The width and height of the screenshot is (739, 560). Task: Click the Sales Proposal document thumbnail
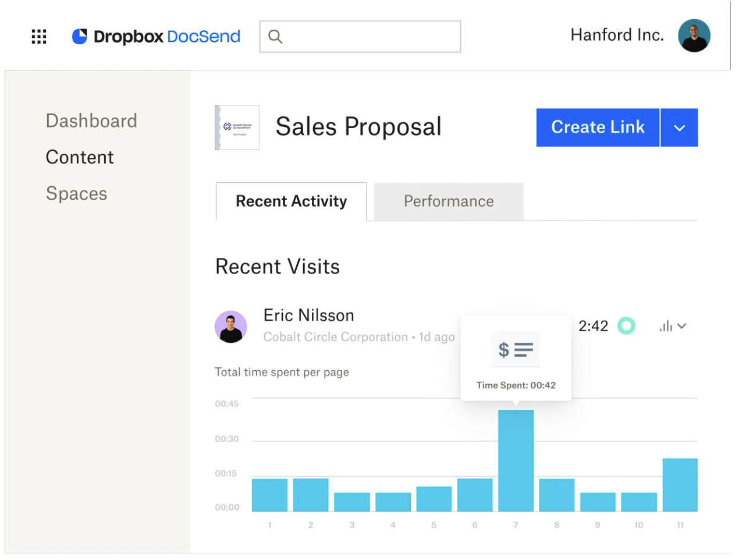(237, 127)
